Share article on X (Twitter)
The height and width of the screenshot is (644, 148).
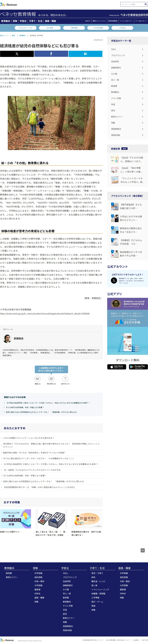point(17,54)
